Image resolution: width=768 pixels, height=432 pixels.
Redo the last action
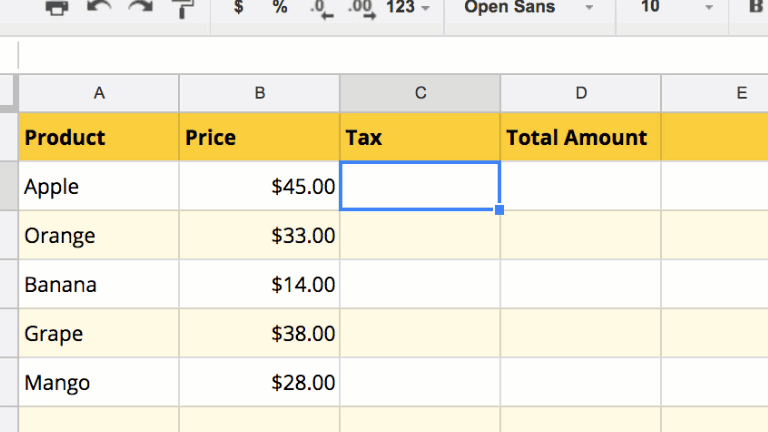(141, 8)
